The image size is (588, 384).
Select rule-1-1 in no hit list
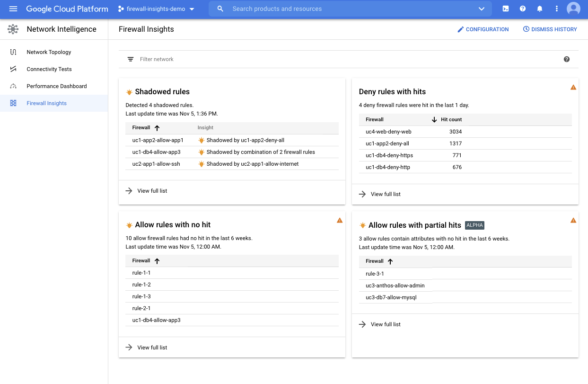232,273
